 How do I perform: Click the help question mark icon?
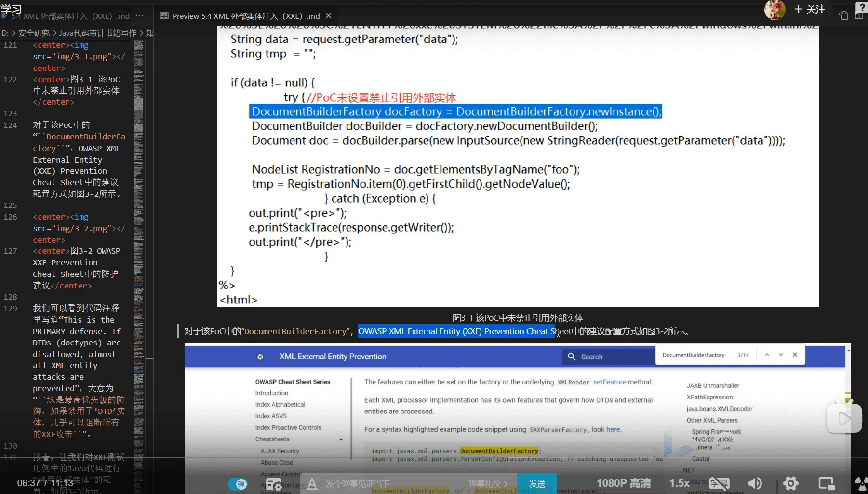point(862,7)
